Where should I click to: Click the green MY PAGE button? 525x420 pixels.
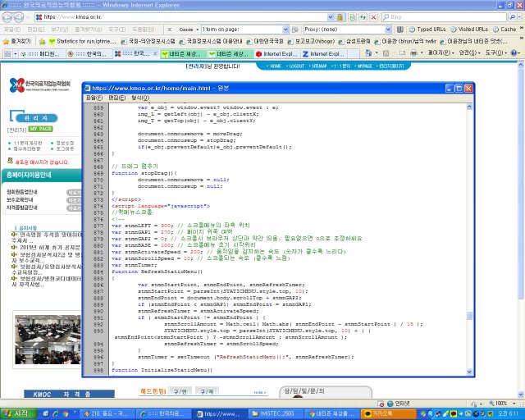coord(40,129)
